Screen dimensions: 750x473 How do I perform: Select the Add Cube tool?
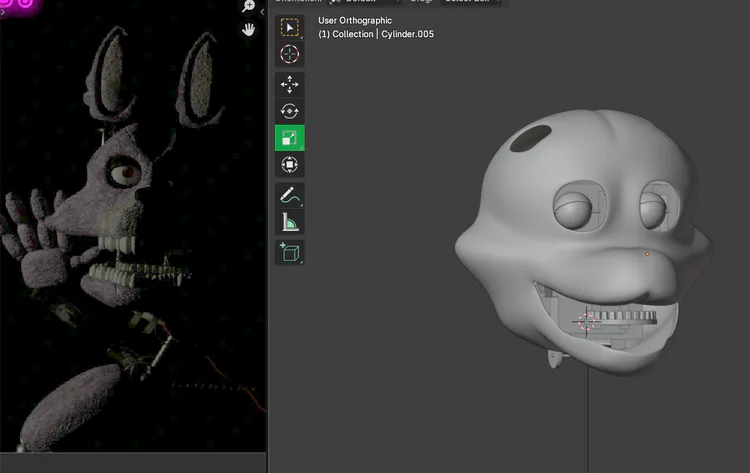coord(289,252)
